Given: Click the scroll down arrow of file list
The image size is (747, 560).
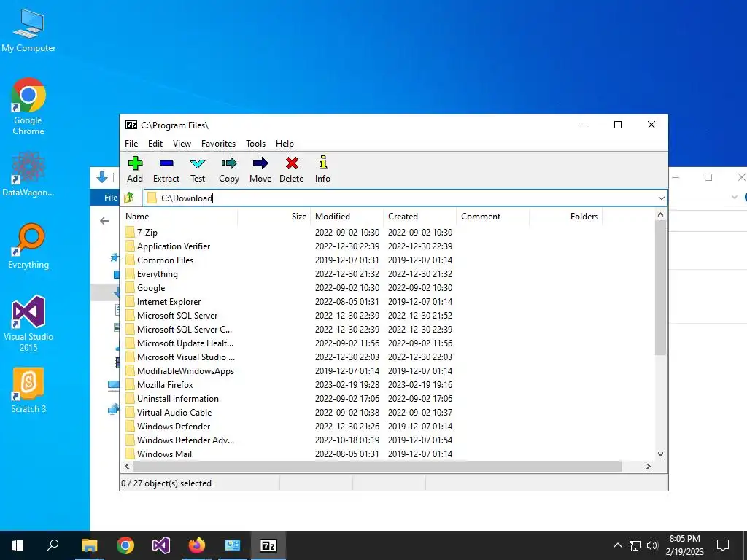Looking at the screenshot, I should coord(660,454).
